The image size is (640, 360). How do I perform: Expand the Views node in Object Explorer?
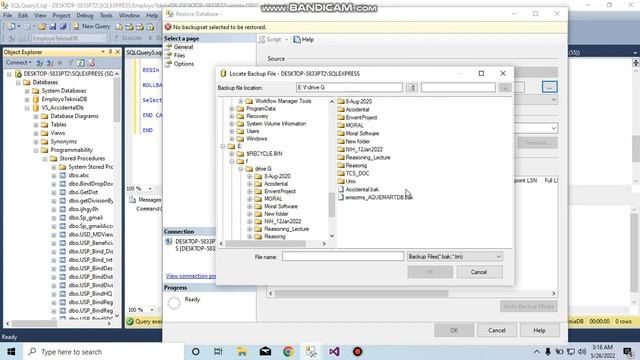point(36,133)
